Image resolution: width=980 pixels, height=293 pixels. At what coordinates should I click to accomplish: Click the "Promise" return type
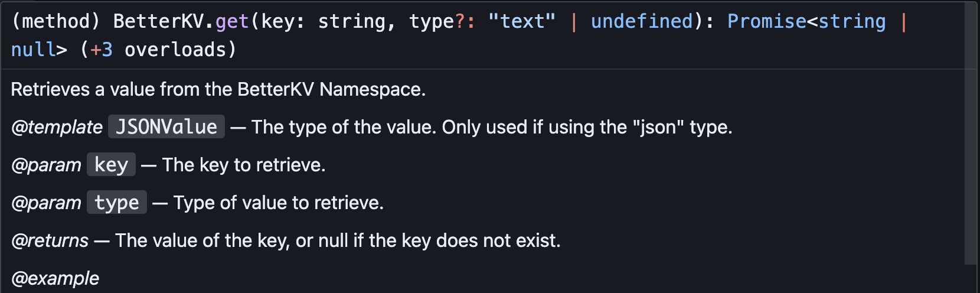click(766, 21)
